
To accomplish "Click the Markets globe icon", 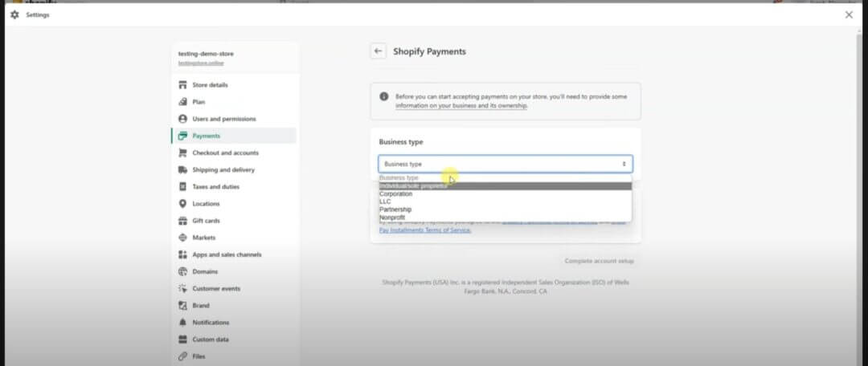I will click(182, 238).
